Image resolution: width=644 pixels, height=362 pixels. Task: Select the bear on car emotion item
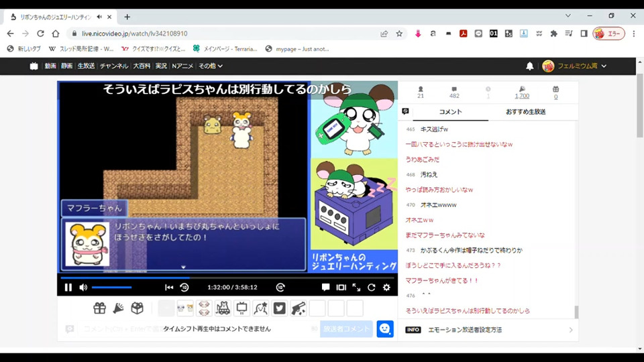click(223, 308)
